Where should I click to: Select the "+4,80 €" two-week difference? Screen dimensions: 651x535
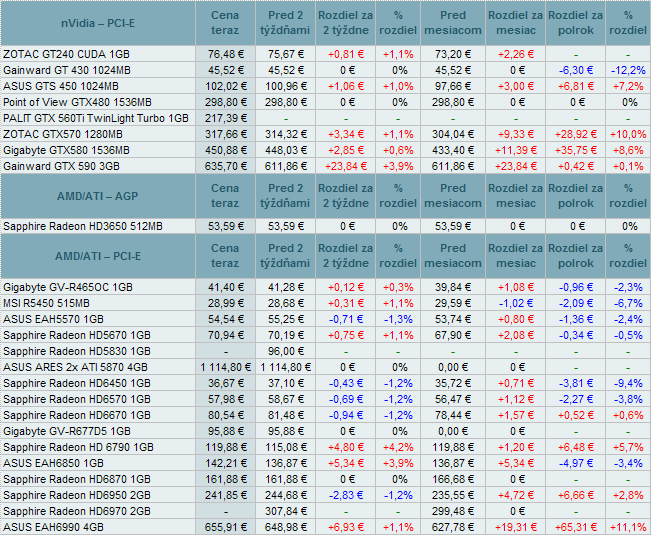click(x=346, y=447)
